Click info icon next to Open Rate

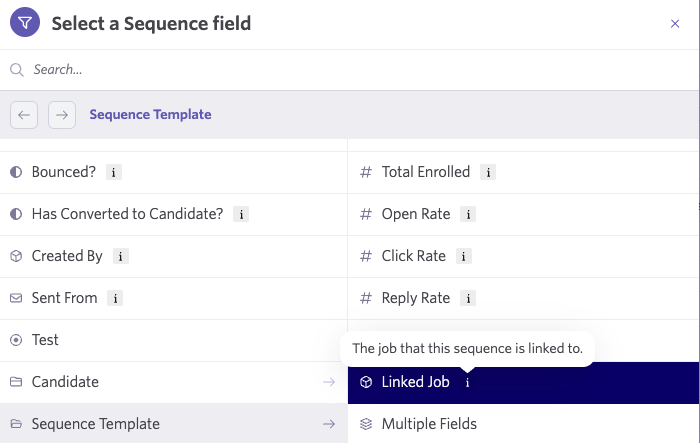click(x=469, y=214)
